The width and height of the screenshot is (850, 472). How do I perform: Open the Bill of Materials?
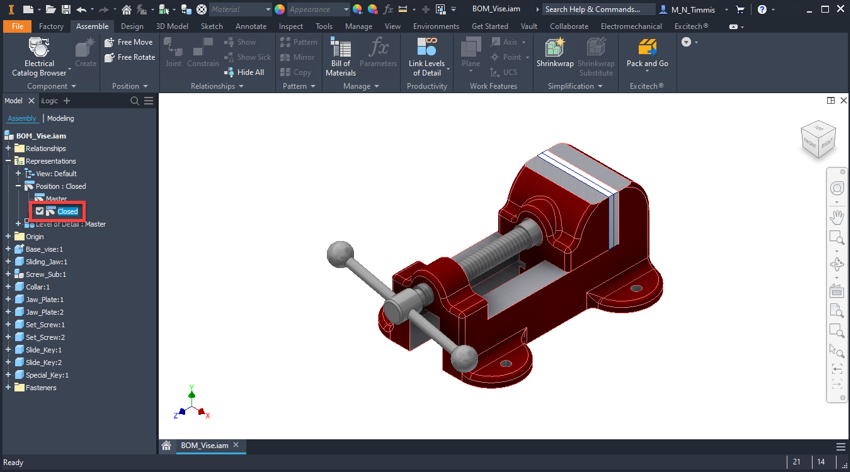[341, 57]
